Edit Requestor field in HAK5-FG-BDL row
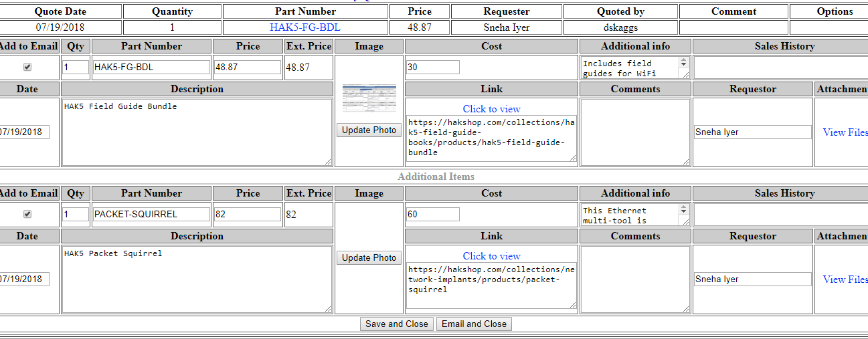Screen dimensions: 868x339 pos(753,132)
